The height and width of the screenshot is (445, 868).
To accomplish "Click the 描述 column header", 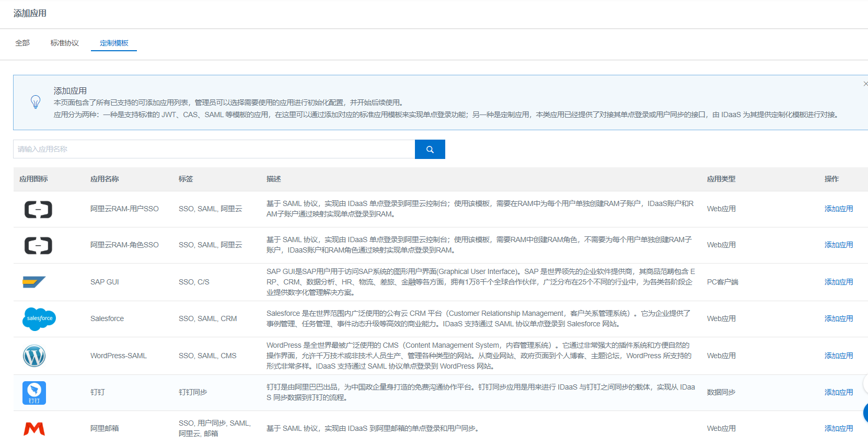I will 274,179.
